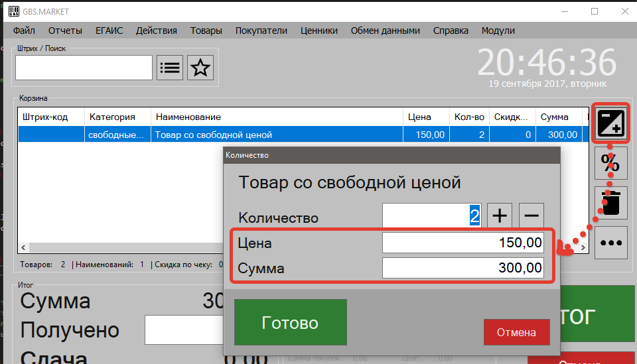The image size is (637, 364).
Task: Increase quantity with plus button
Action: [499, 215]
